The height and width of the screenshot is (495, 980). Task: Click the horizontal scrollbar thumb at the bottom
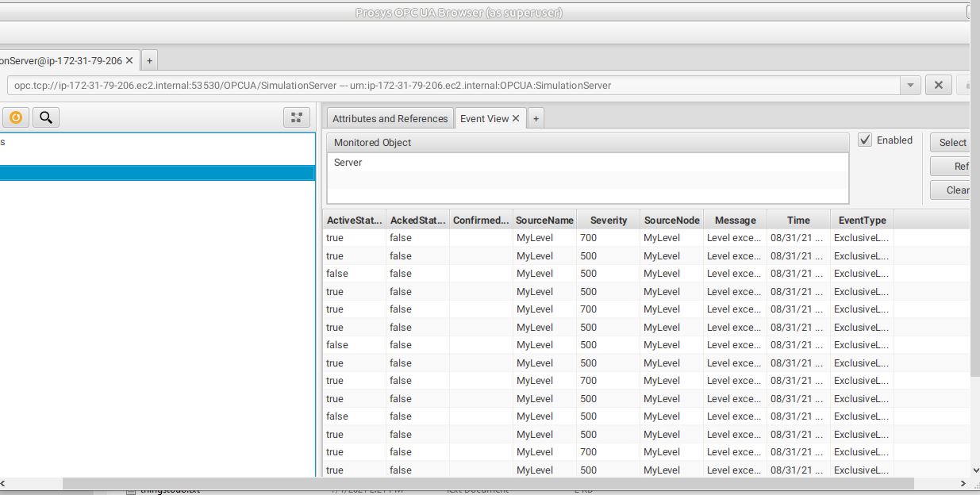488,483
